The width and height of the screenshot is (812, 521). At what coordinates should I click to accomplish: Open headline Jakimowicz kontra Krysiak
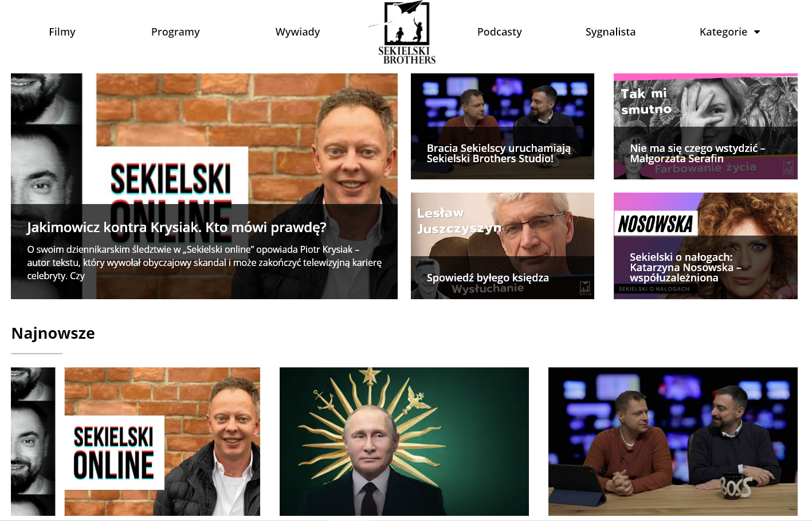(x=176, y=227)
